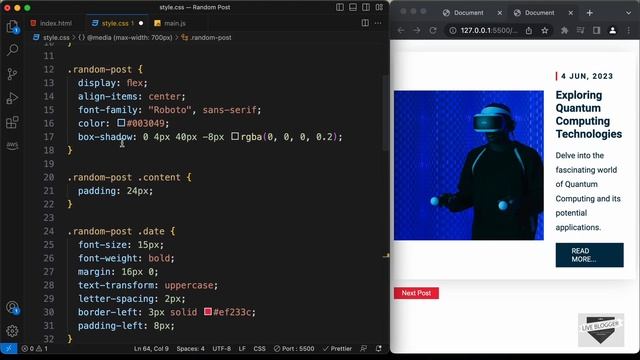Screen dimensions: 640x360
Task: Open the Run and Debug view
Action: (12, 98)
